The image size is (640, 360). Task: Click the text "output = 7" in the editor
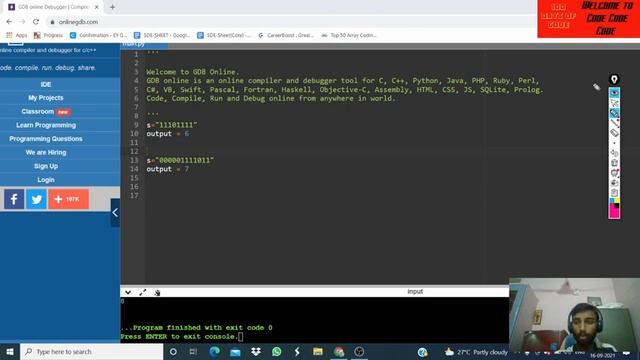(168, 169)
